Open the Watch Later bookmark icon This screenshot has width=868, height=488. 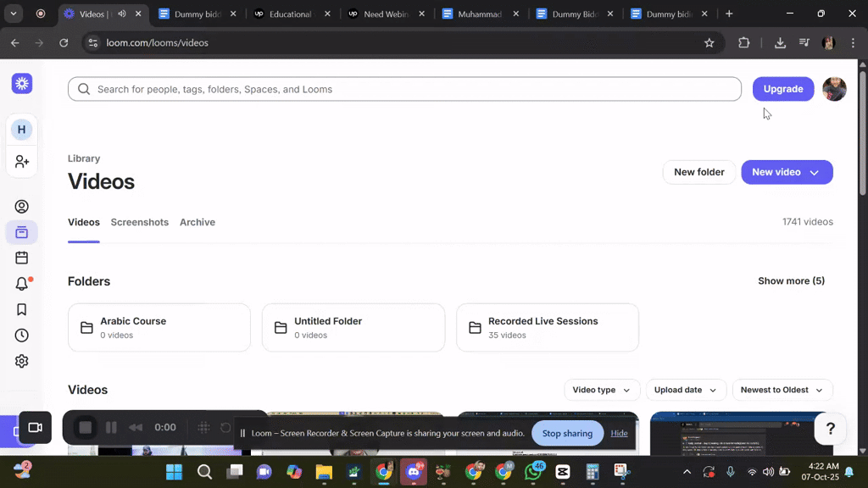click(21, 309)
